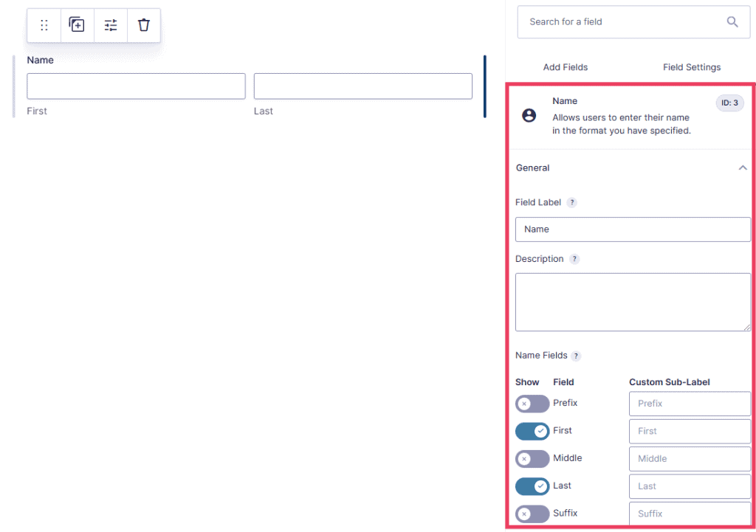Click the ID: 3 badge
756x532 pixels.
tap(729, 103)
